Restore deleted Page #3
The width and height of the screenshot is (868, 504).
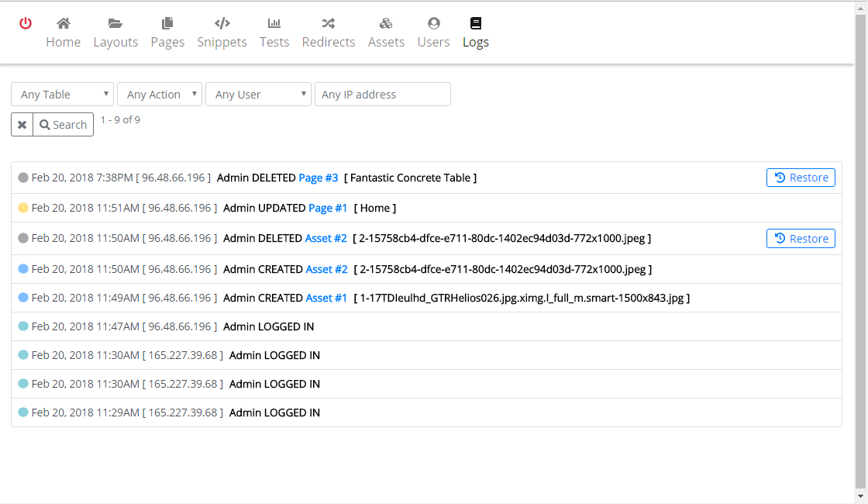point(801,178)
